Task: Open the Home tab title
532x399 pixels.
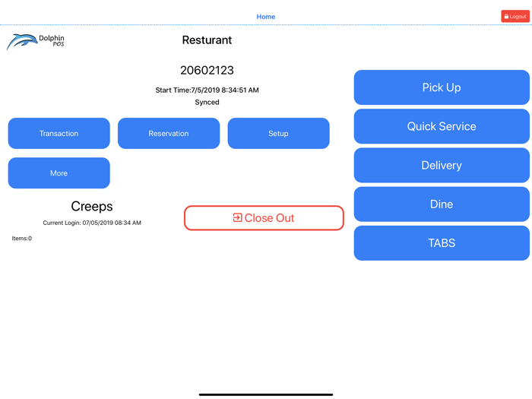Action: (x=266, y=17)
